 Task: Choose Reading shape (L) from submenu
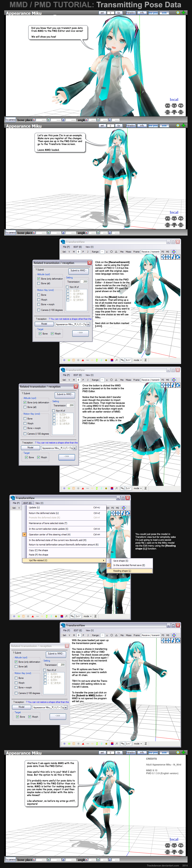130,571
